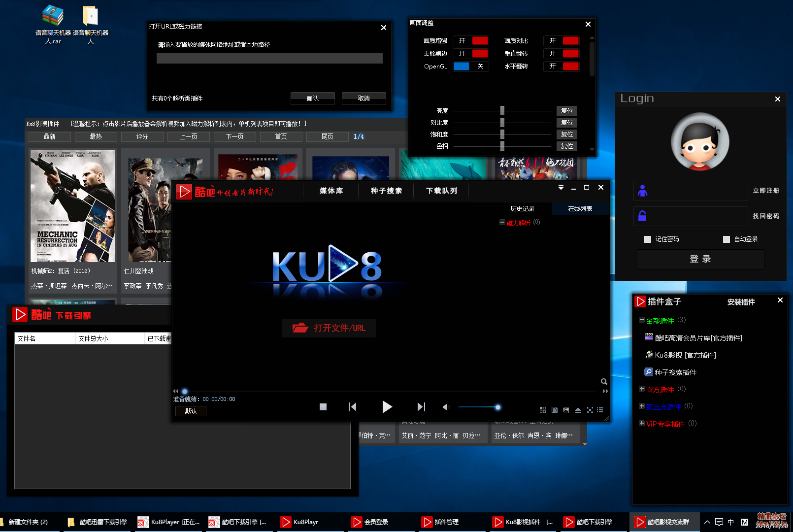Click the document page icon in player controls
The width and height of the screenshot is (793, 532).
point(555,410)
